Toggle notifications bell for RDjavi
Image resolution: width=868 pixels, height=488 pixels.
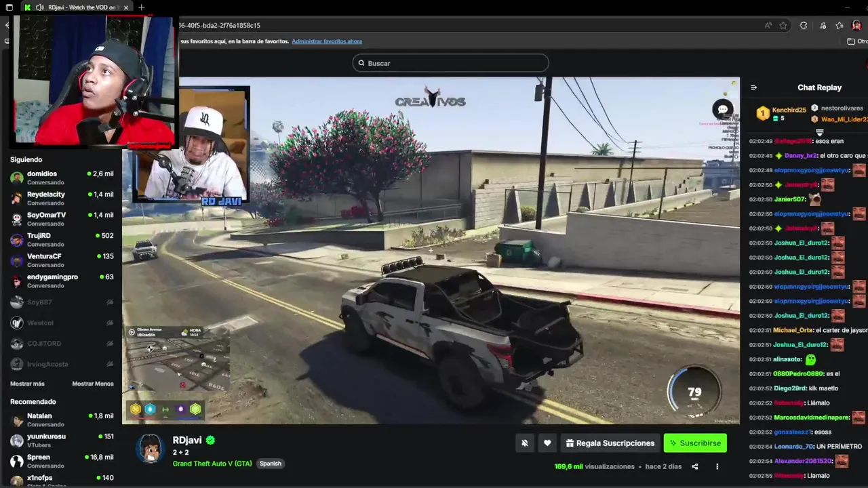click(x=524, y=443)
